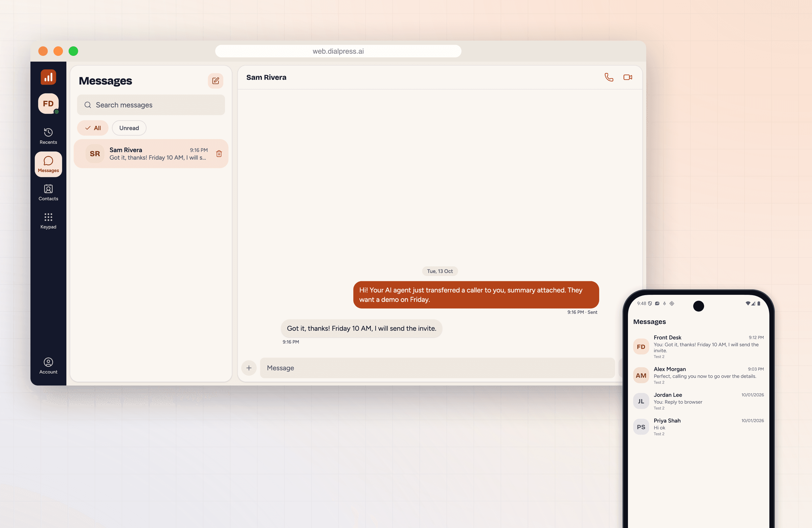Viewport: 812px width, 528px height.
Task: Go to Messages in the sidebar
Action: 48,164
